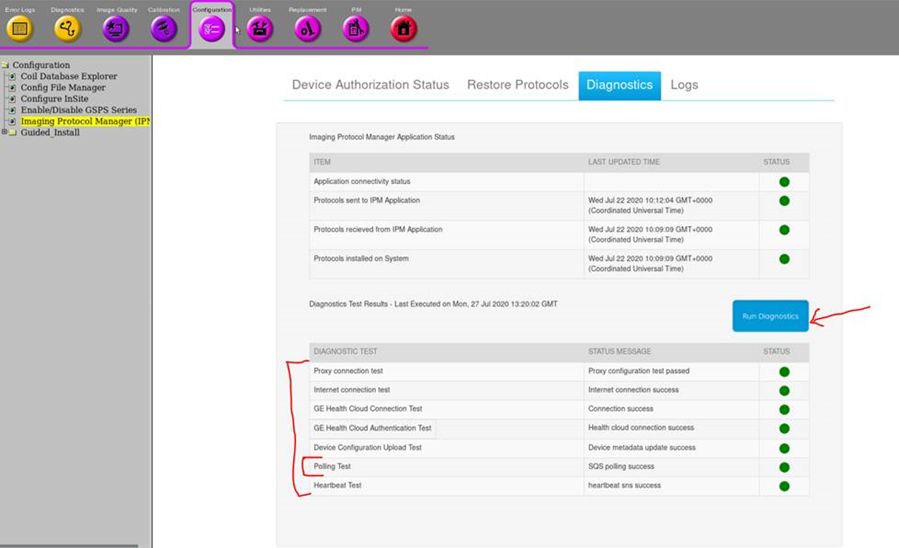899x548 pixels.
Task: Click 'Health cloud connection success' message
Action: [641, 428]
